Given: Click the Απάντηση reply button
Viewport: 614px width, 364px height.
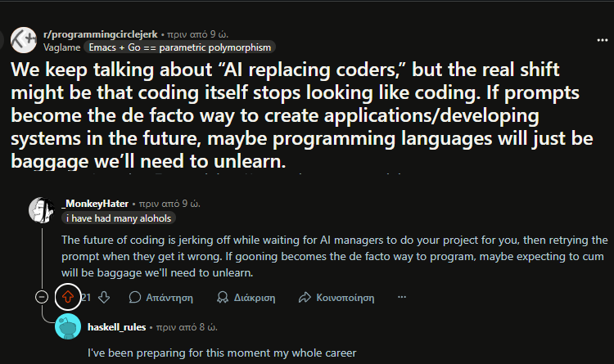Looking at the screenshot, I should [x=161, y=298].
